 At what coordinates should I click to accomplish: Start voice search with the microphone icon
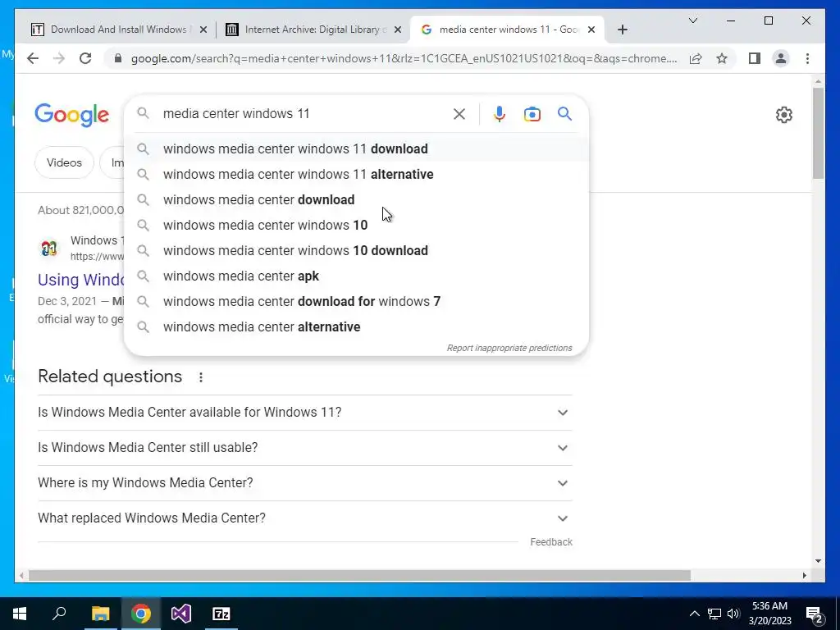coord(500,113)
